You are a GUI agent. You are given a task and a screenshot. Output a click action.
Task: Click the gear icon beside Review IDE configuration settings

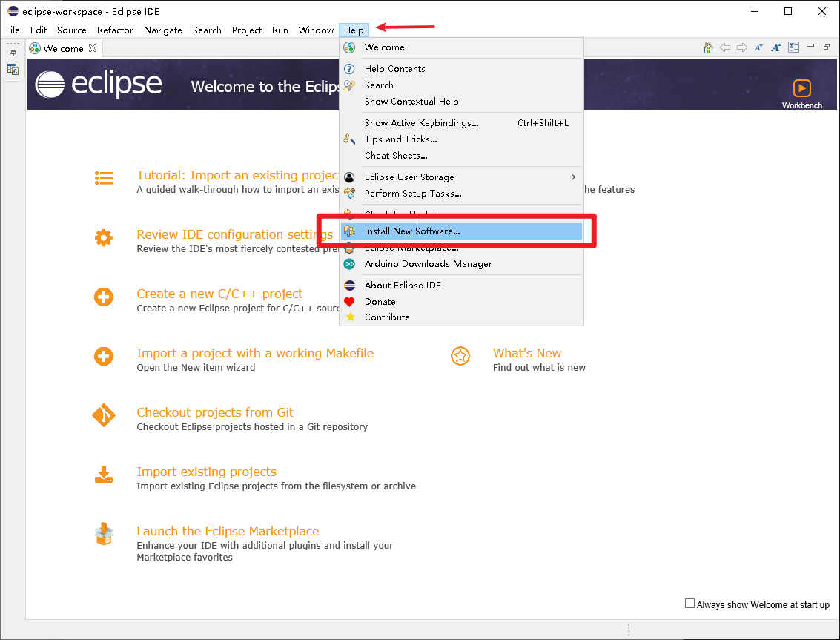pos(104,237)
